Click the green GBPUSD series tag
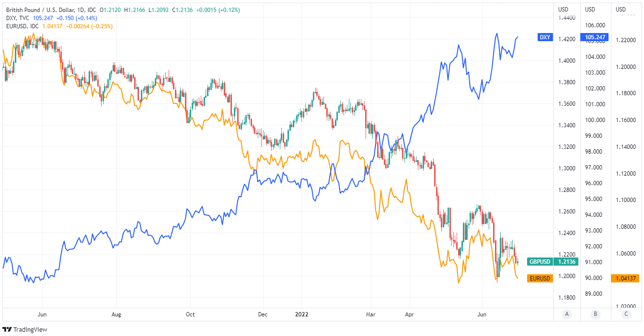 click(x=540, y=261)
